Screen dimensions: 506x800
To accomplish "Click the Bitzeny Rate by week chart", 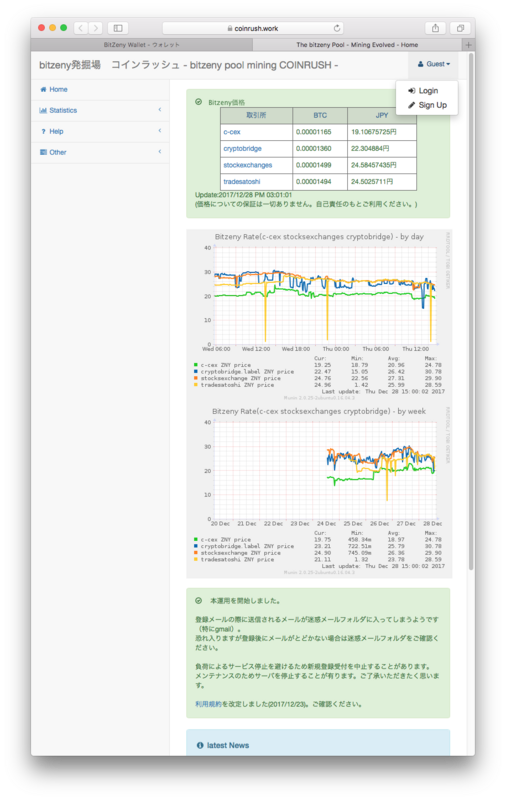I will (x=319, y=491).
